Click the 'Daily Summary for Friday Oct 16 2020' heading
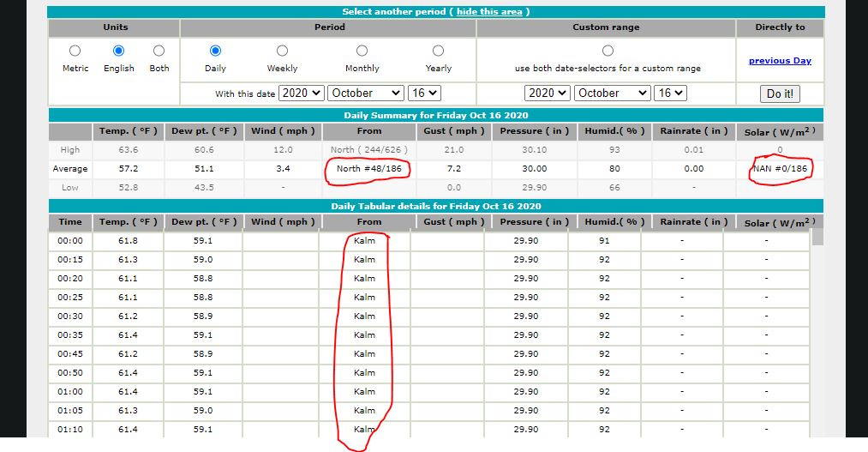This screenshot has width=868, height=452. [x=436, y=115]
